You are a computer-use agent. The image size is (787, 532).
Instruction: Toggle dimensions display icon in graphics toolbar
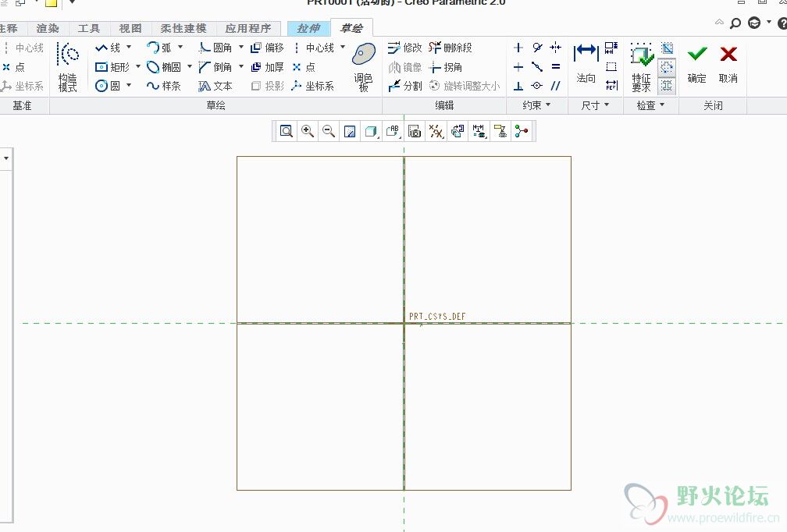[479, 131]
